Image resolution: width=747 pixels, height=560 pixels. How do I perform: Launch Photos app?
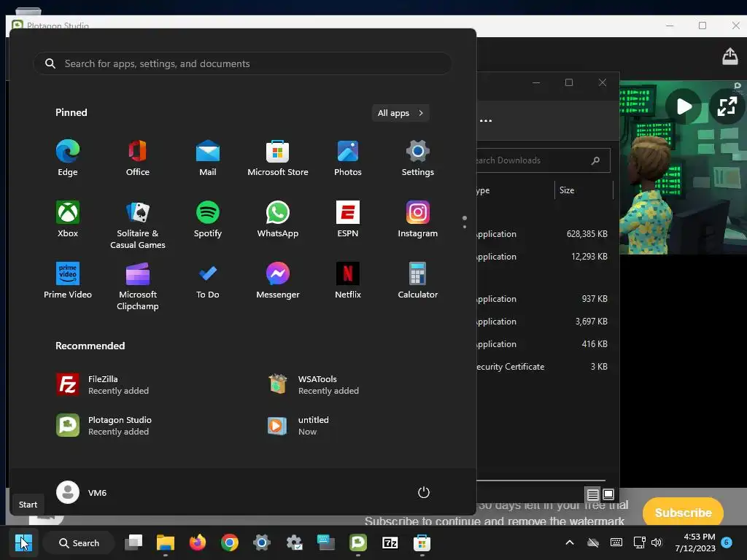[x=348, y=158]
